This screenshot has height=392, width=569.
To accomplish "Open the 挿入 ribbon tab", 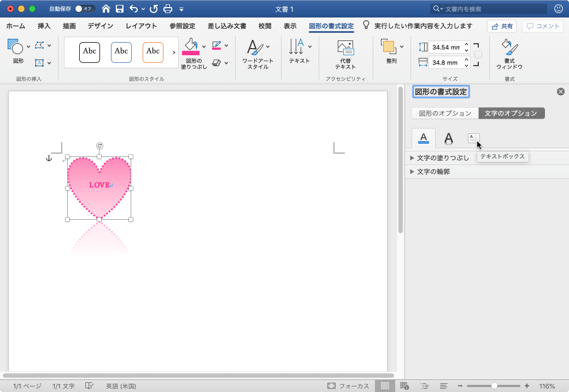I will (x=44, y=26).
